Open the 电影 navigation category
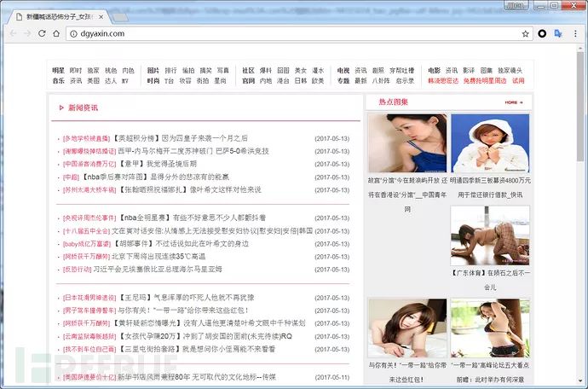 coord(435,70)
